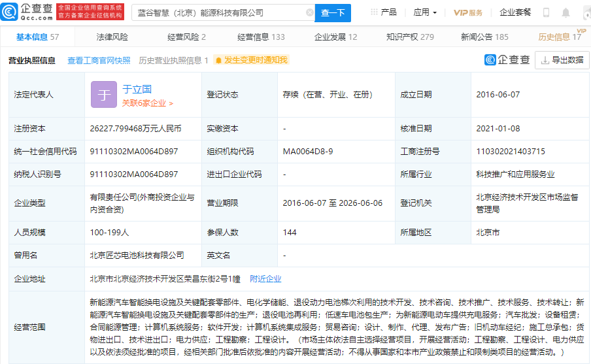Open VIP服务 menu item

point(467,12)
